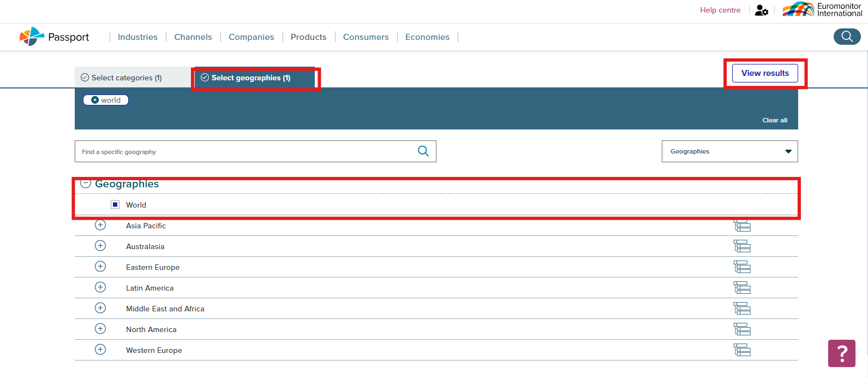Screen dimensions: 868x378
Task: Click the Passport logo
Action: pyautogui.click(x=55, y=37)
